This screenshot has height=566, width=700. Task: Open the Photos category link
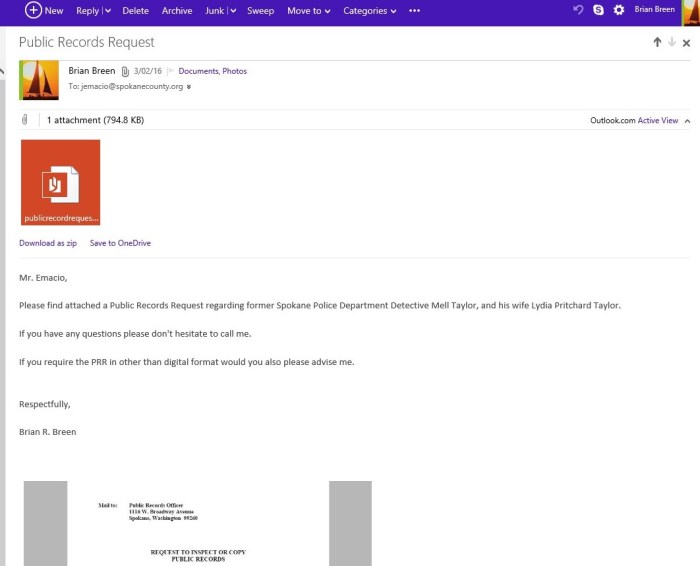pyautogui.click(x=234, y=71)
